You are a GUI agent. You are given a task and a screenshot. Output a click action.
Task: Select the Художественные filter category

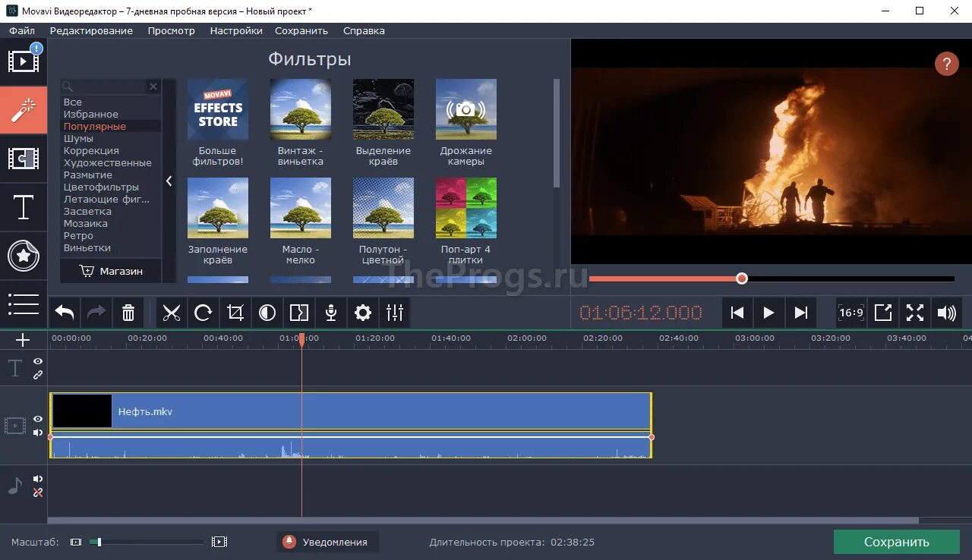coord(108,163)
